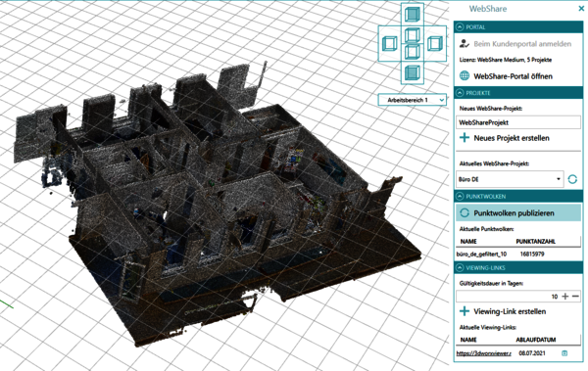Open the 3dwonnviewer viewing link
The width and height of the screenshot is (588, 371).
pyautogui.click(x=483, y=353)
